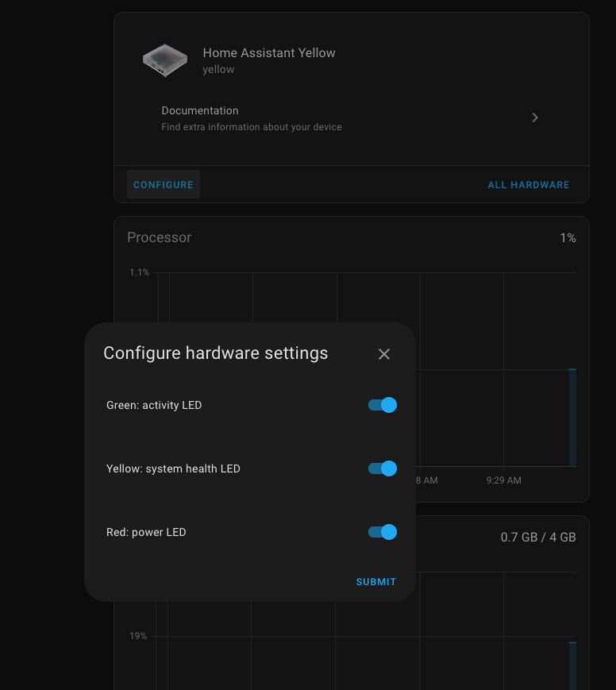The width and height of the screenshot is (616, 690).
Task: Click the Home Assistant Yellow device image
Action: point(165,60)
